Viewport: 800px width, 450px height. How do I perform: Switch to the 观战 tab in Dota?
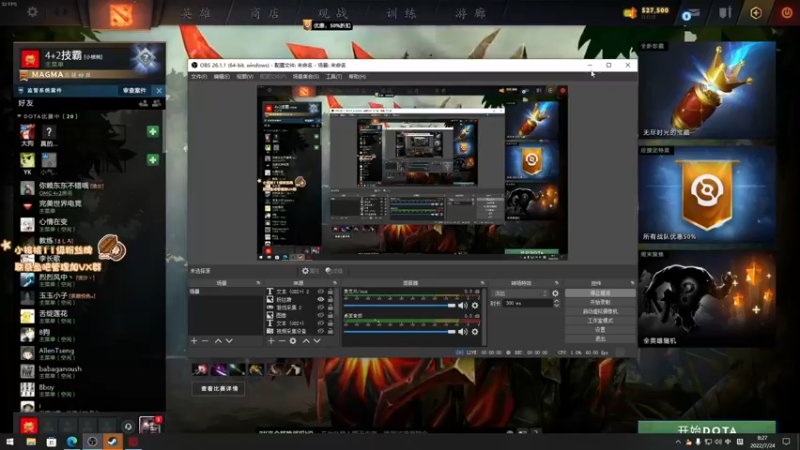333,13
